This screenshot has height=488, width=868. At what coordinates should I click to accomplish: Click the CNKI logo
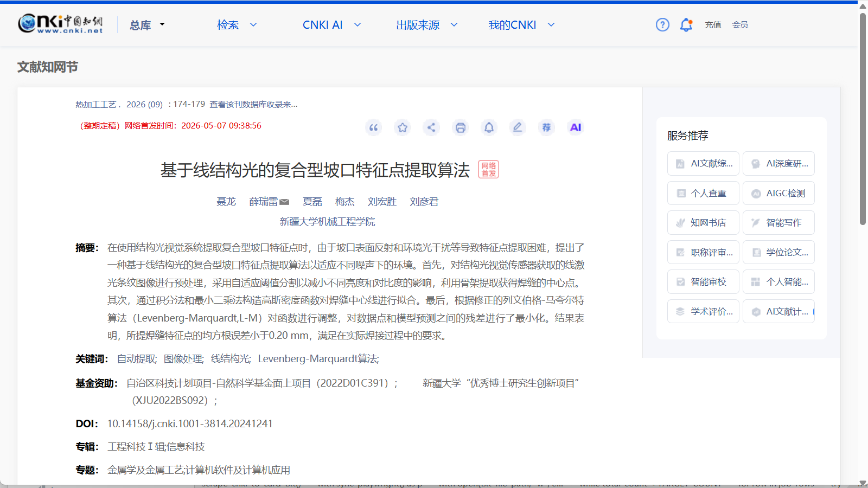pos(60,24)
